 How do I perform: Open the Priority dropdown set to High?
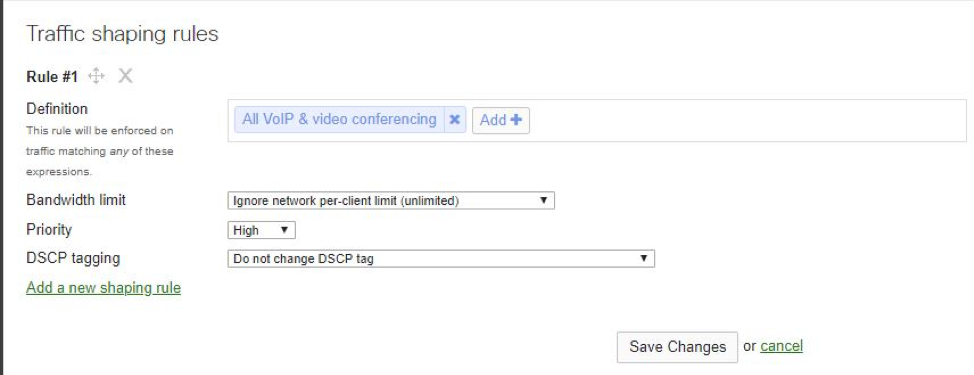(x=262, y=230)
